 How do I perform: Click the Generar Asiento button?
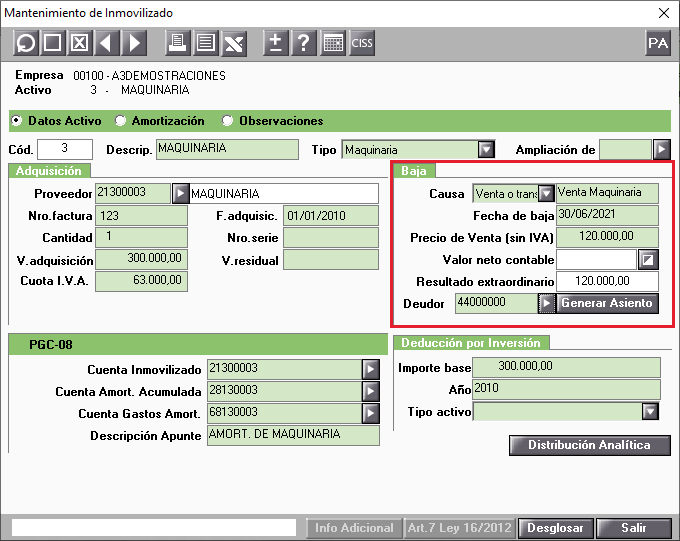607,303
